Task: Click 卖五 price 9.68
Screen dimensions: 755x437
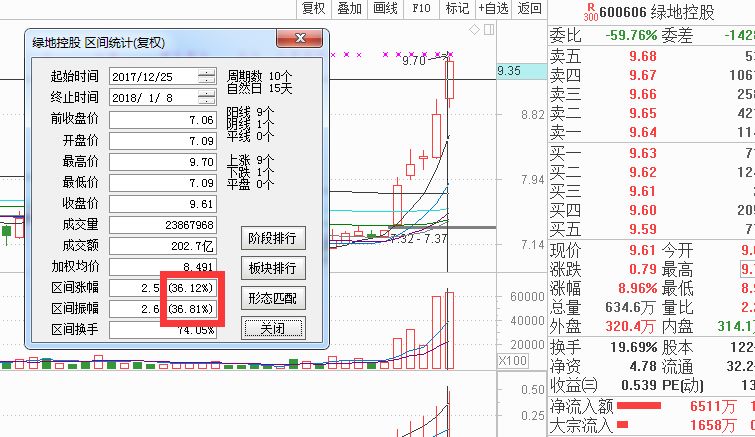Action: pos(643,56)
